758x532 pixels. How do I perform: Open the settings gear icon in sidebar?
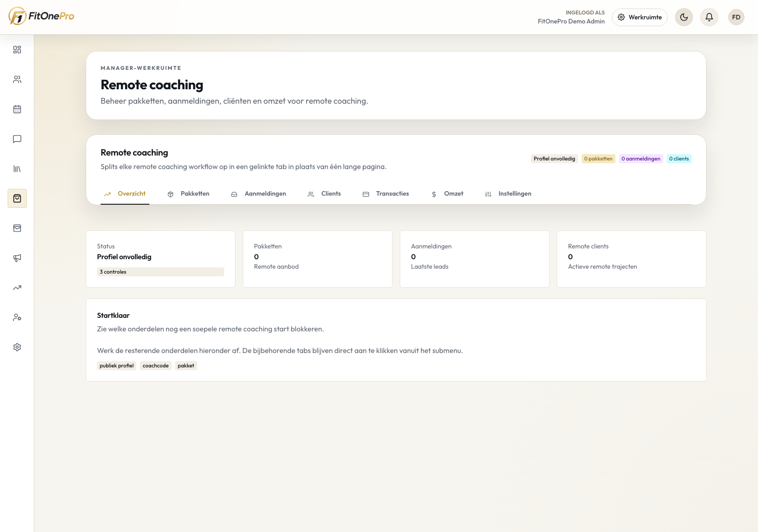pos(17,347)
